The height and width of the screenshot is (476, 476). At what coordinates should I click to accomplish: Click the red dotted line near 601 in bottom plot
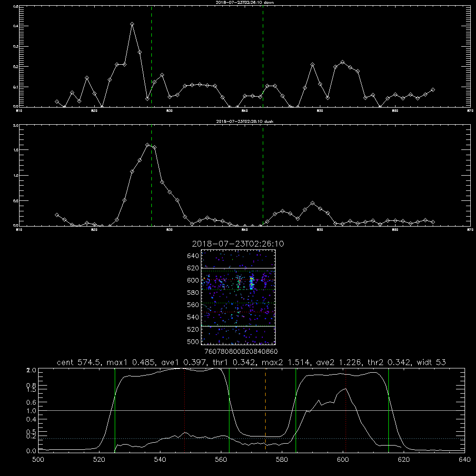(346, 410)
